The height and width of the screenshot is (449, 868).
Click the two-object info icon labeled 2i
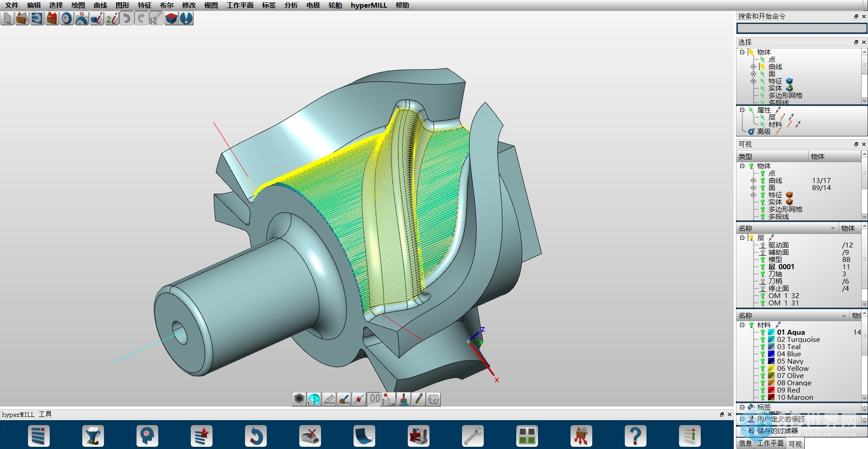coord(112,19)
